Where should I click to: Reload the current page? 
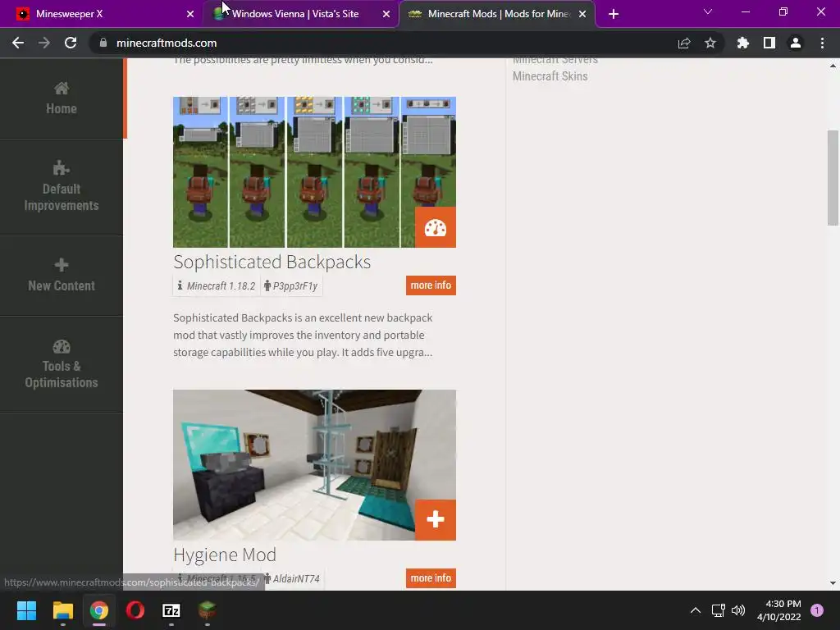[x=71, y=43]
